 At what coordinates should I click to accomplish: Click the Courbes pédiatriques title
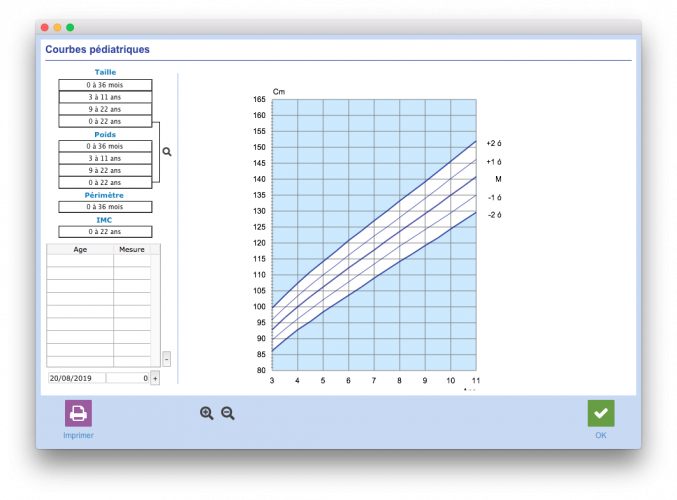coord(98,50)
